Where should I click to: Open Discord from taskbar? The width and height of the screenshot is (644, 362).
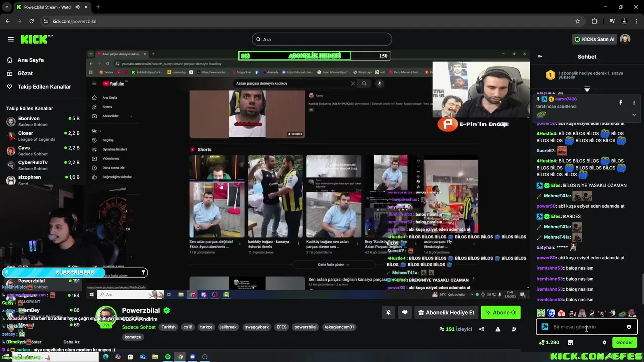pos(192,357)
